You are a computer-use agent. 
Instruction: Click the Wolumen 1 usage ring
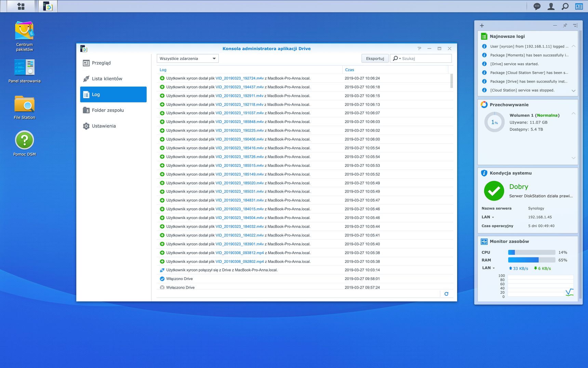494,122
